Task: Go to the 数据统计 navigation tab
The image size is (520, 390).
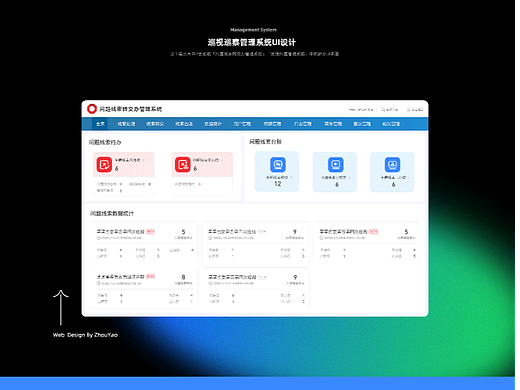Action: coord(213,124)
